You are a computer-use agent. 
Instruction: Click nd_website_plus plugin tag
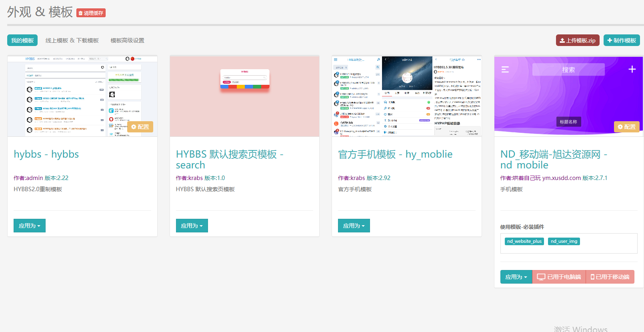click(x=524, y=241)
